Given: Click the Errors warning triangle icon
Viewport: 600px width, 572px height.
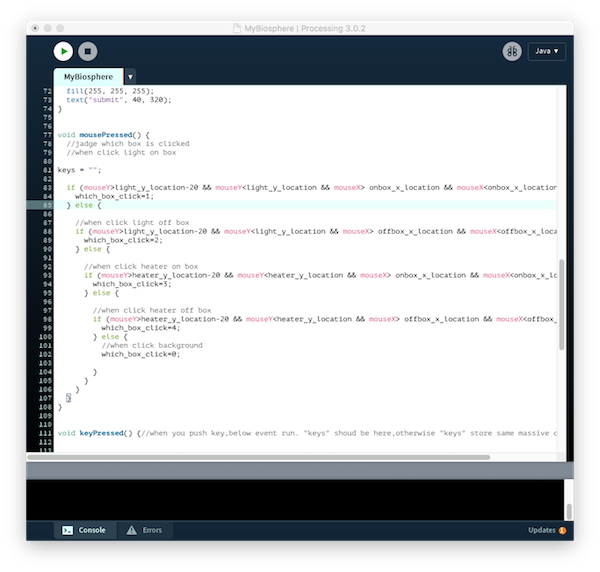Looking at the screenshot, I should click(132, 530).
